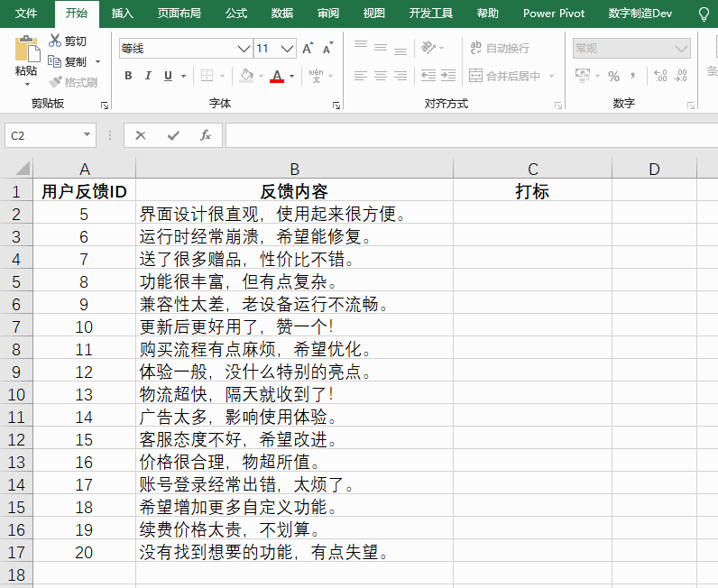Open the font name dropdown showing 等线
The height and width of the screenshot is (588, 718).
[244, 49]
